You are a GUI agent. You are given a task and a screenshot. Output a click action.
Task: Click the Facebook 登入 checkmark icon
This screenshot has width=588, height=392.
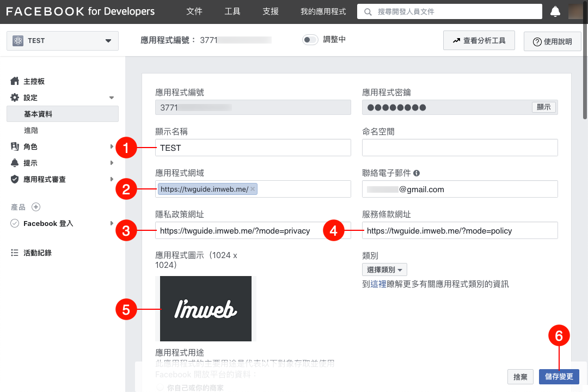[x=15, y=224]
